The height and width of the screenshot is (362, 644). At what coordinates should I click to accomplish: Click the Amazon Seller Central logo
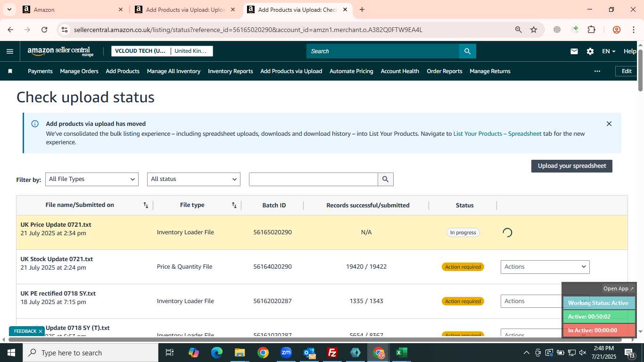[60, 51]
